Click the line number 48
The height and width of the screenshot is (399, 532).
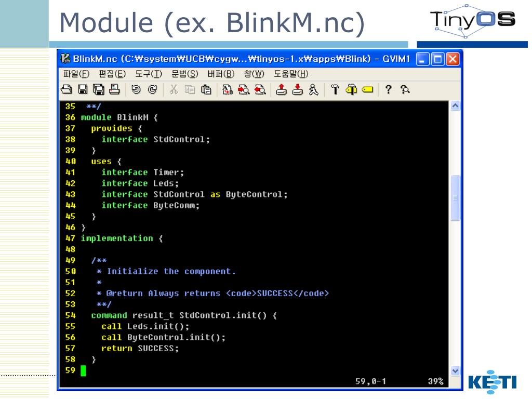tap(70, 249)
